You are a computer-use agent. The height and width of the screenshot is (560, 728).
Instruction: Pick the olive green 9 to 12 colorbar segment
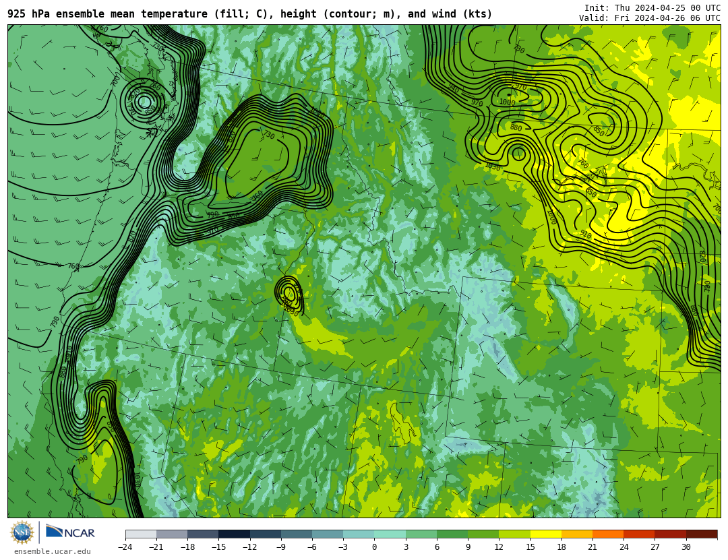click(x=484, y=534)
